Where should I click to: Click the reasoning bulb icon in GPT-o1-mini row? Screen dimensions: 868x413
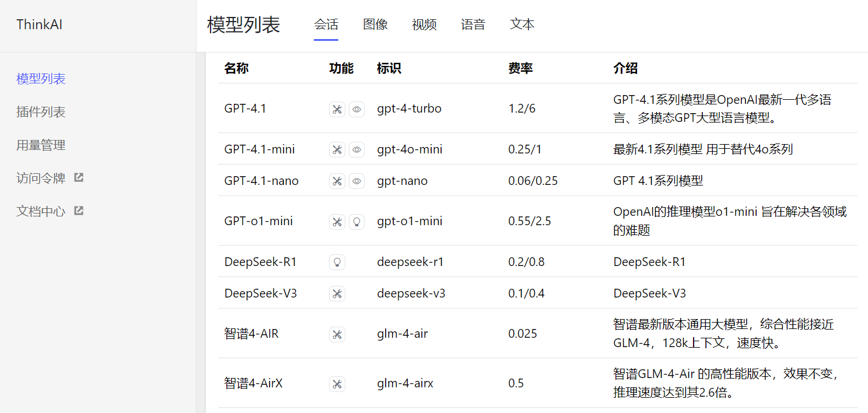point(356,222)
